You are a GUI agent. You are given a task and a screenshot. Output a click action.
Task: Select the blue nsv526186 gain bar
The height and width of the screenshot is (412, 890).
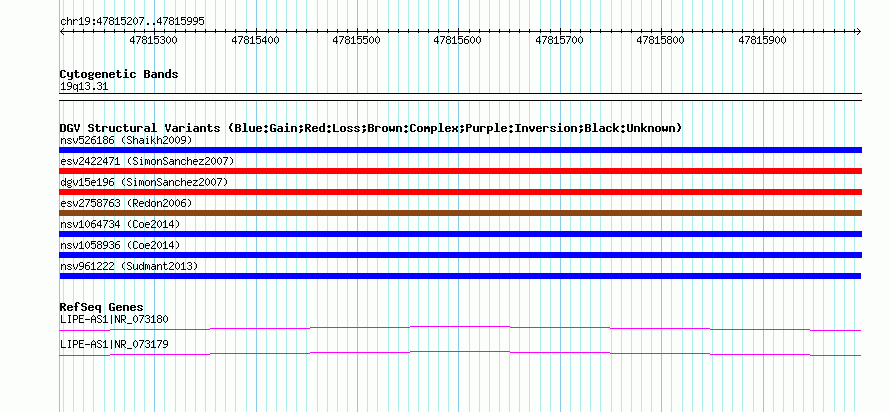(460, 150)
